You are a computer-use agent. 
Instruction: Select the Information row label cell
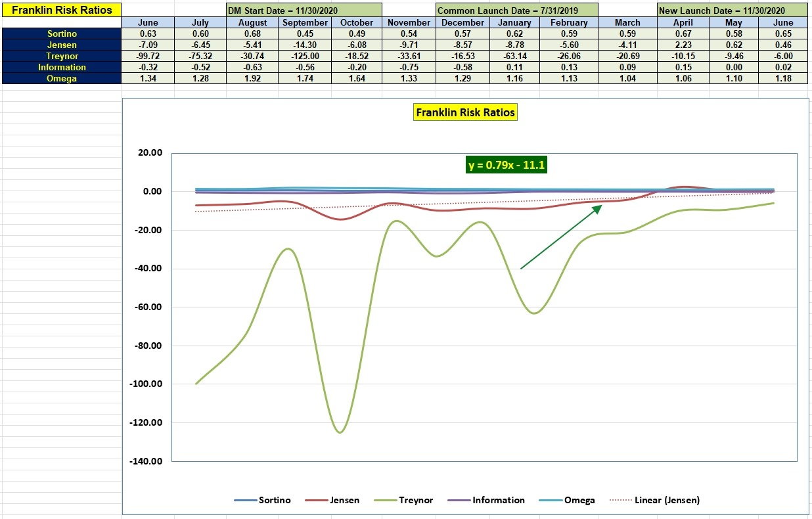[62, 67]
